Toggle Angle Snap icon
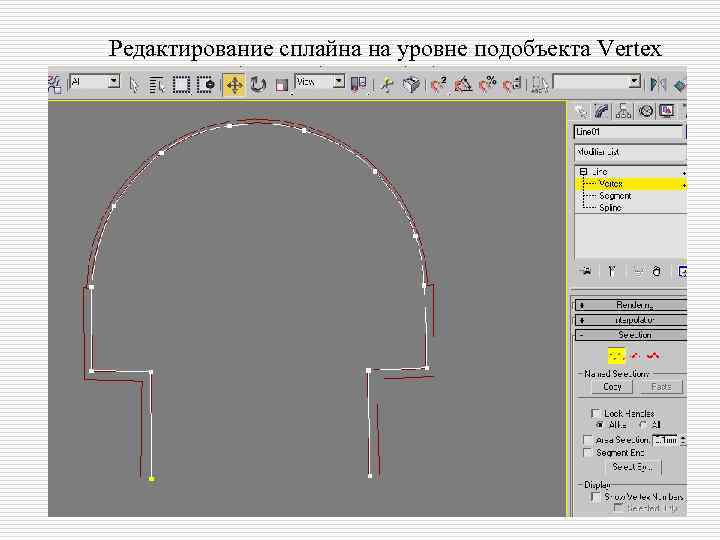The image size is (720, 540). 463,85
